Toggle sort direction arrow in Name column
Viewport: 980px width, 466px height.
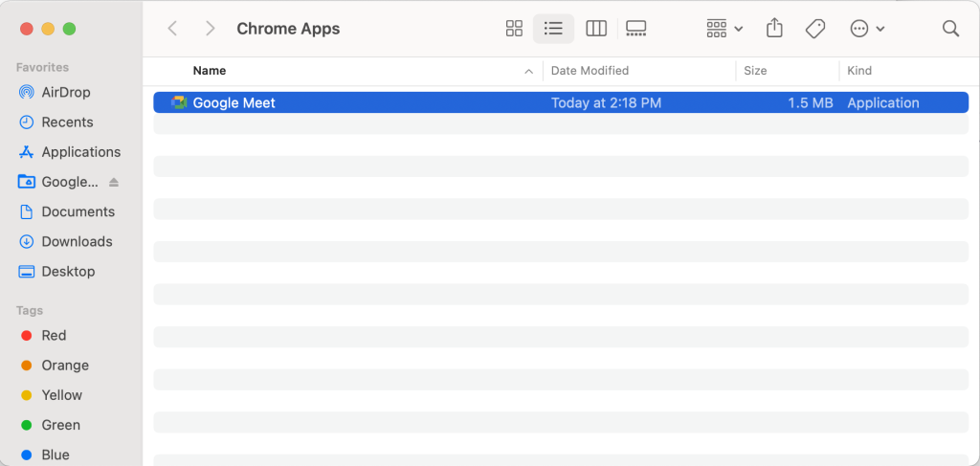pos(528,71)
